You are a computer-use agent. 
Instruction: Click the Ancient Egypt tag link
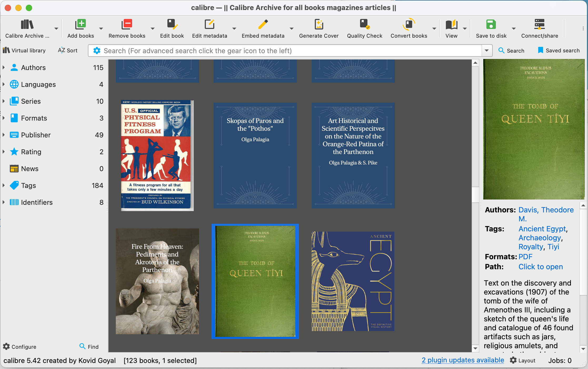click(x=542, y=229)
